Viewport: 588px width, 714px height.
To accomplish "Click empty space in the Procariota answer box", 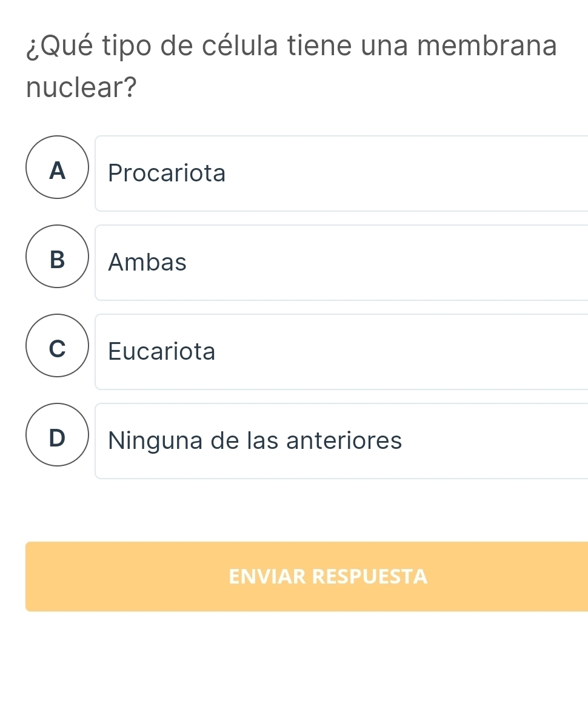I will pyautogui.click(x=412, y=173).
